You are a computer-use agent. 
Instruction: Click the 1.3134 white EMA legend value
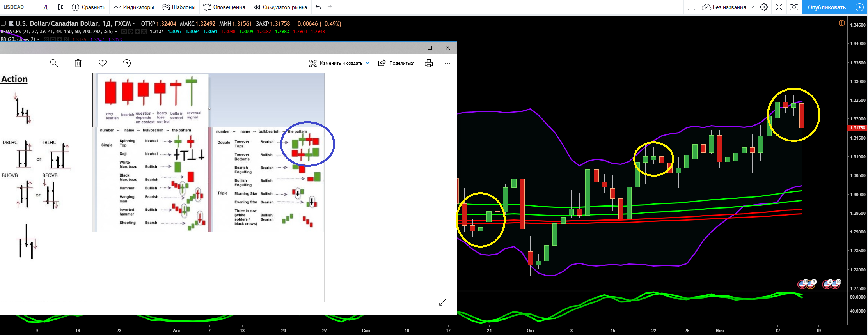click(x=157, y=32)
